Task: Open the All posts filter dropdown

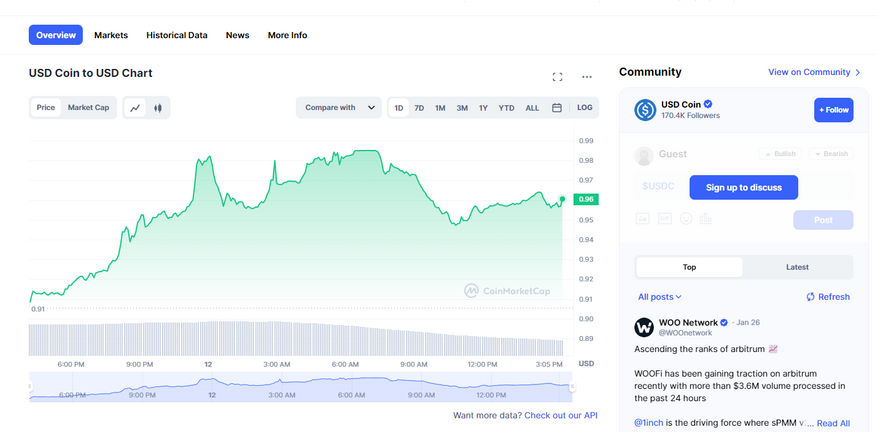Action: click(660, 297)
